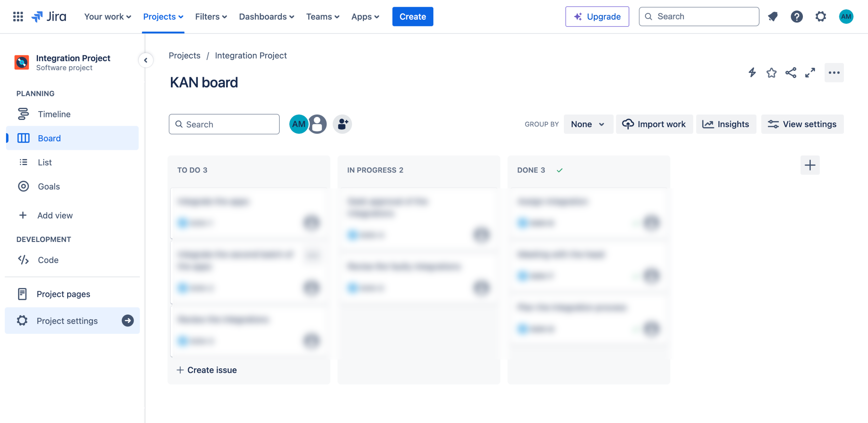Screen dimensions: 868x423
Task: Filter by AM avatar
Action: 298,124
